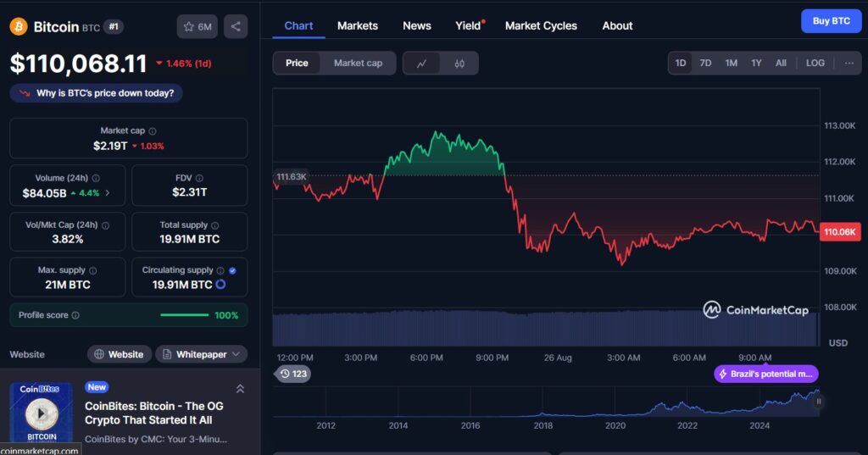Viewport: 868px width, 455px height.
Task: Open the Market Cycles tab
Action: point(541,26)
